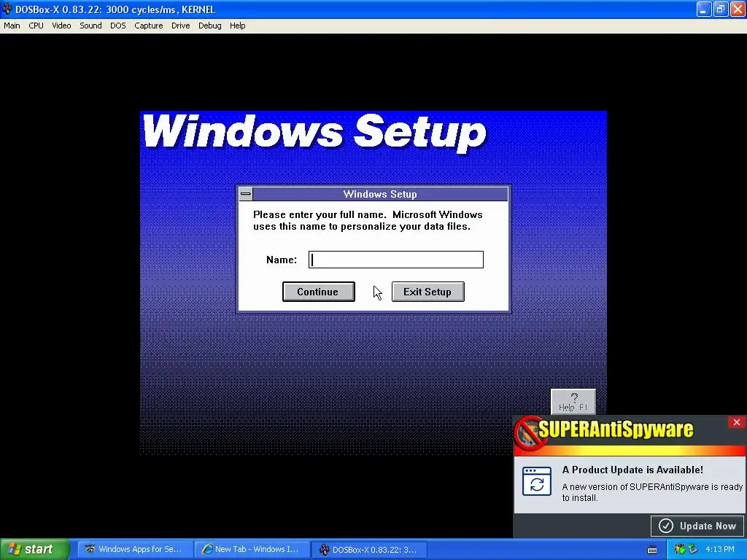The image size is (747, 560).
Task: Open the Help menu in DOSBox-X
Action: point(237,26)
